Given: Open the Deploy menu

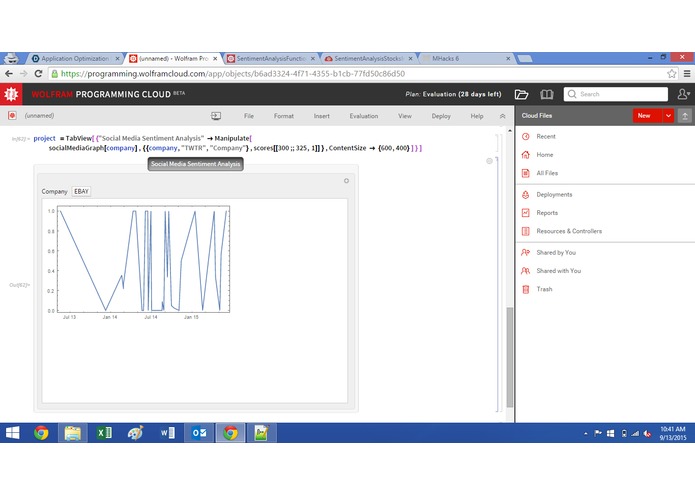Looking at the screenshot, I should pos(441,116).
